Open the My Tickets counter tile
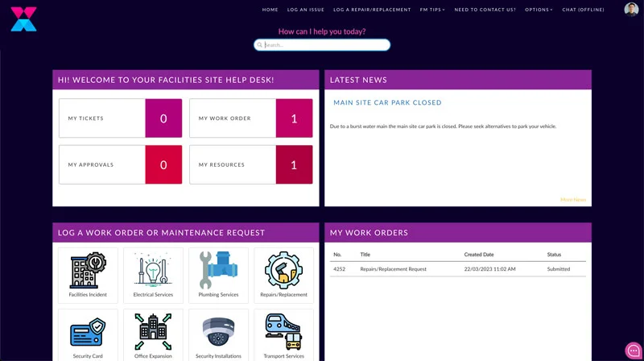 (x=120, y=118)
